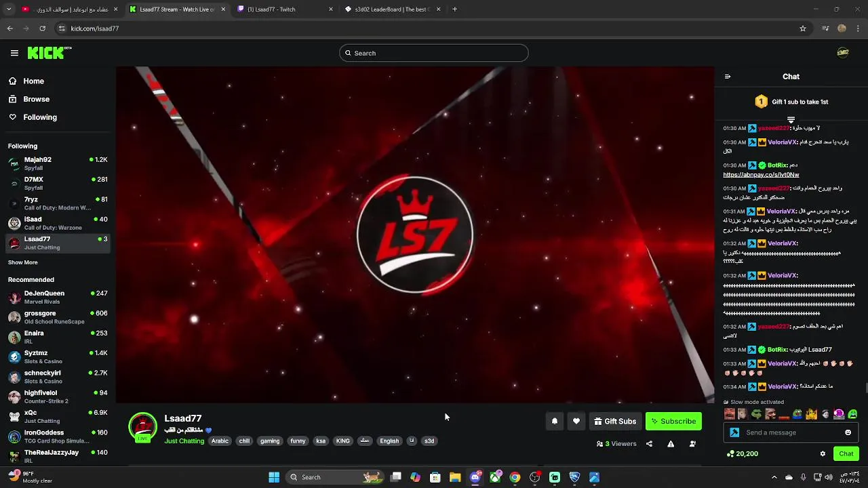Image resolution: width=868 pixels, height=488 pixels.
Task: Switch to the first YouTube tab
Action: tap(70, 9)
